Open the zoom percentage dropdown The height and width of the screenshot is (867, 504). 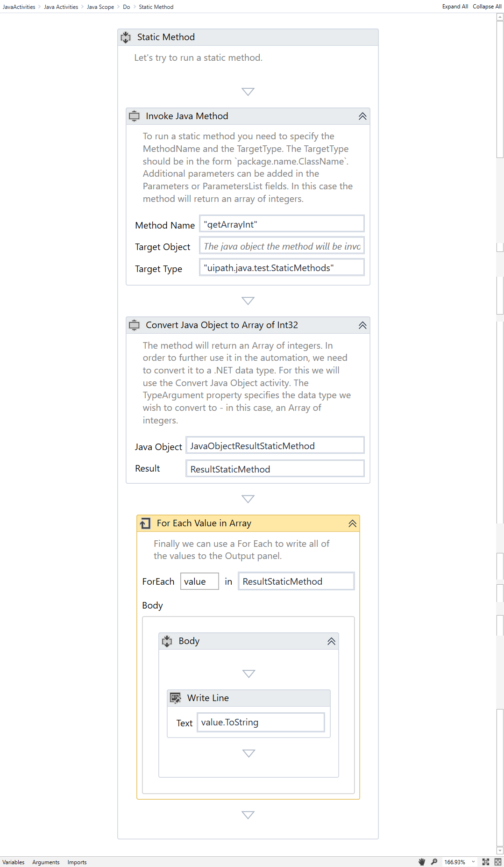point(473,862)
